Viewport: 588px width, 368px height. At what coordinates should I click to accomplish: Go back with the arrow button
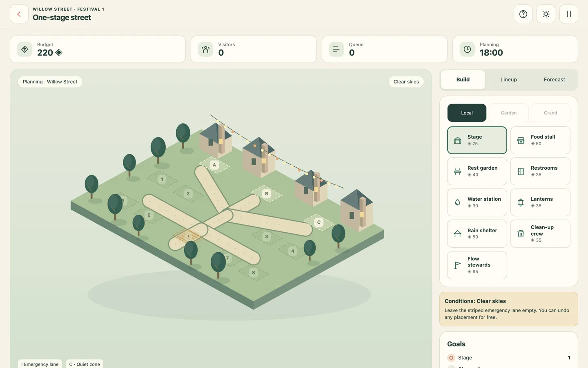click(x=19, y=14)
